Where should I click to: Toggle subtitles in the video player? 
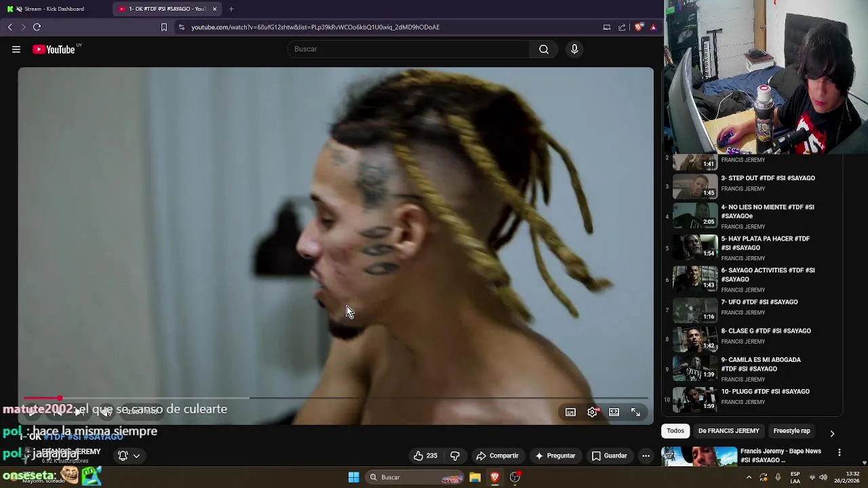coord(570,412)
